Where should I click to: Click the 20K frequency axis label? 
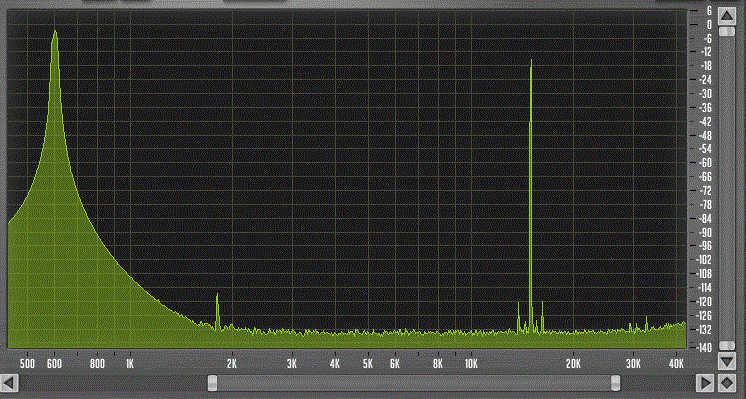[x=573, y=364]
